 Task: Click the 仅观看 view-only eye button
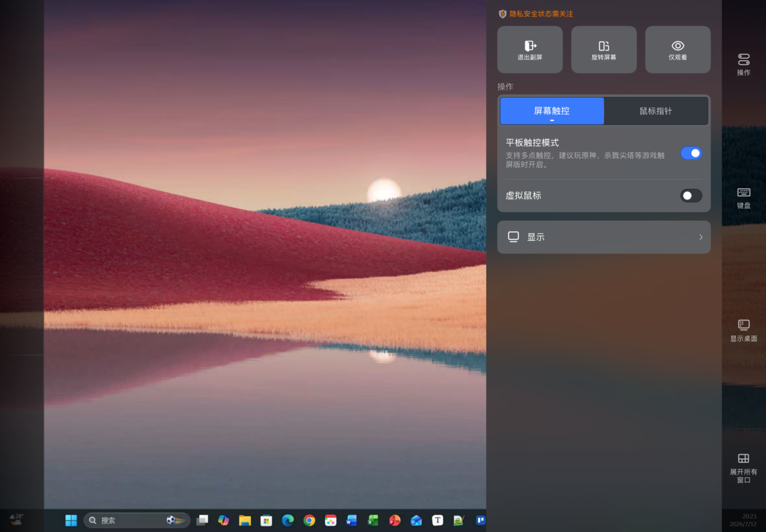tap(678, 50)
